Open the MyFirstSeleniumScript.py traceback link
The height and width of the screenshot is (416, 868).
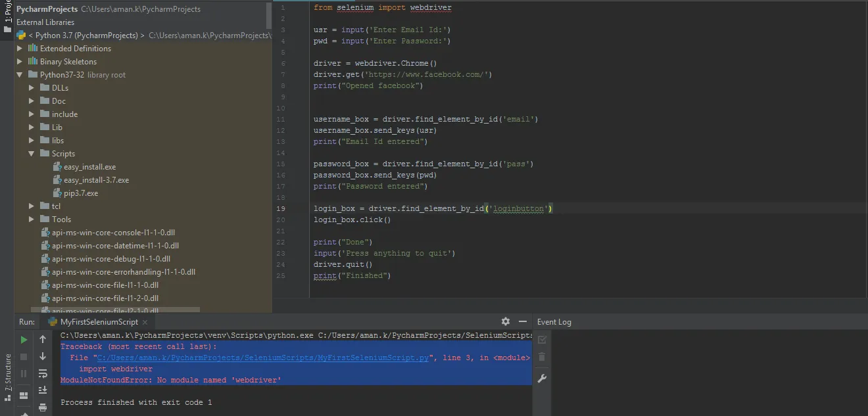263,358
